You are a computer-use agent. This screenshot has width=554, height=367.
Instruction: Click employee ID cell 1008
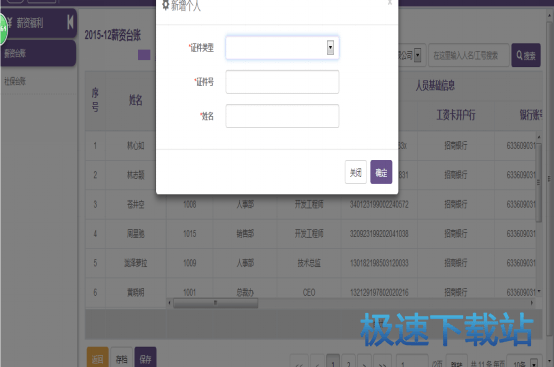pyautogui.click(x=190, y=204)
